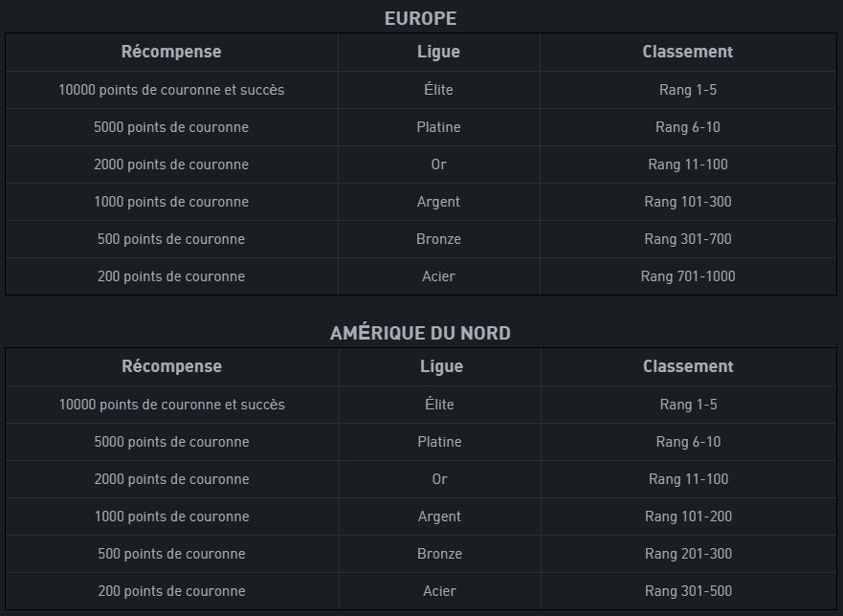Click Europe's Élite league cell

[x=438, y=89]
